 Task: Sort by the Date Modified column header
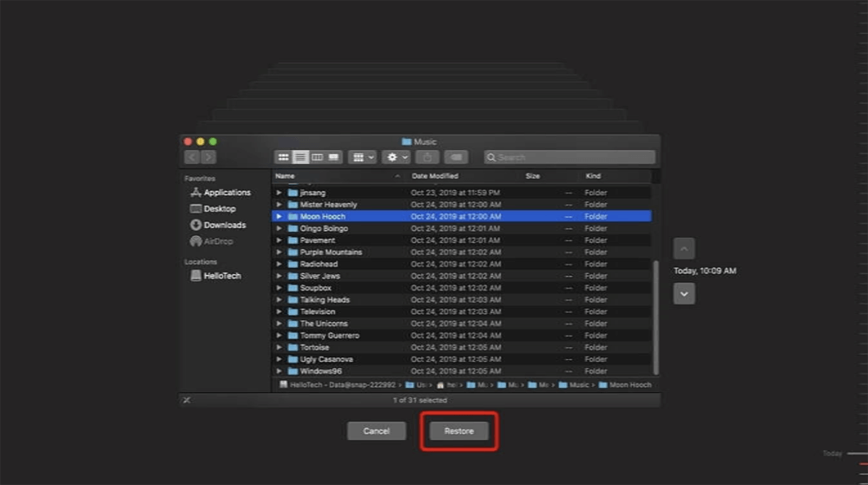(435, 176)
